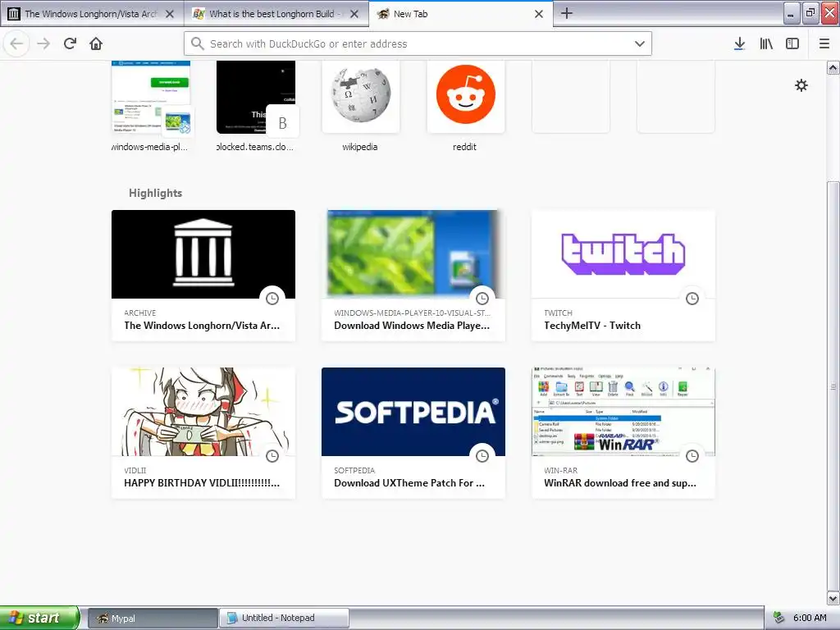Click the magnifier icon in address bar
This screenshot has width=840, height=630.
(x=198, y=43)
